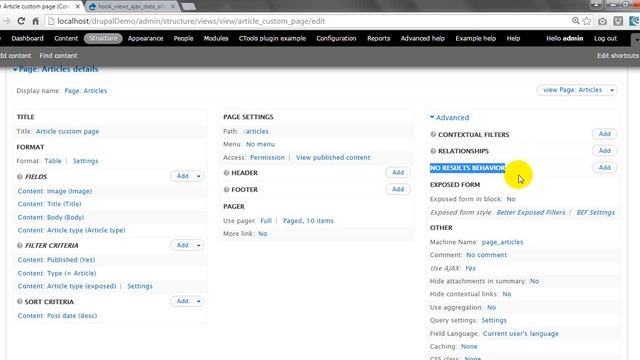Edit Content: Post date (desc) sort
The height and width of the screenshot is (360, 640).
57,316
